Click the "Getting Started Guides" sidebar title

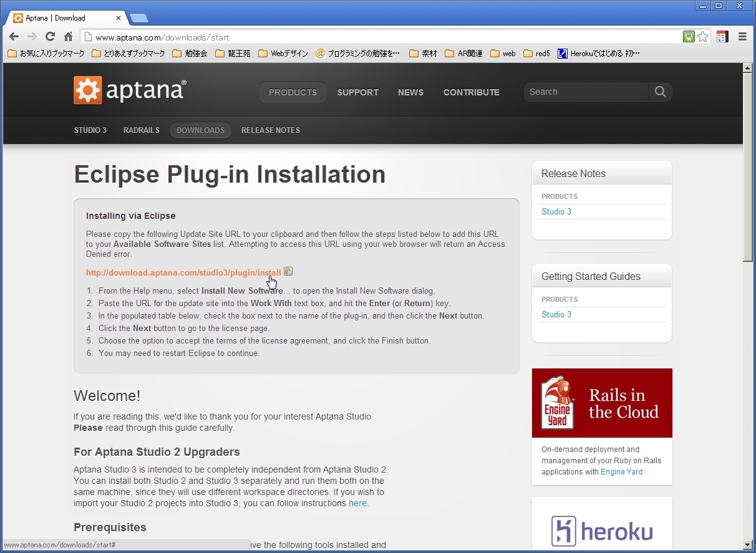coord(591,276)
